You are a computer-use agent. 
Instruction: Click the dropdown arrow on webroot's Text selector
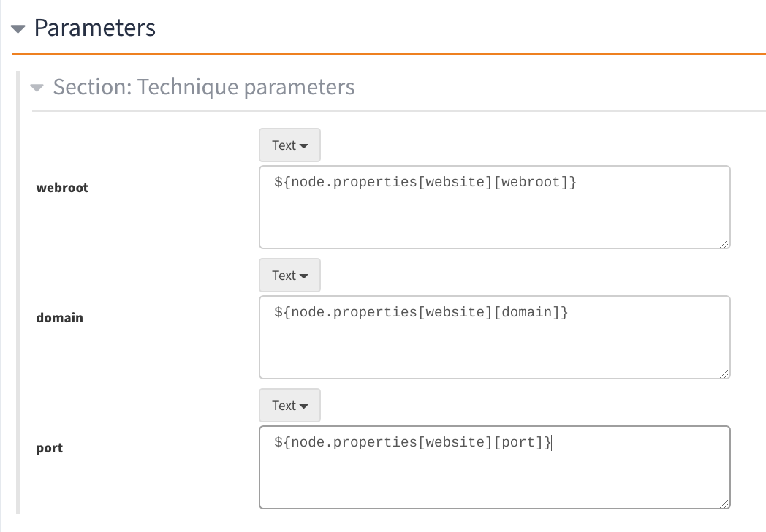(x=305, y=145)
